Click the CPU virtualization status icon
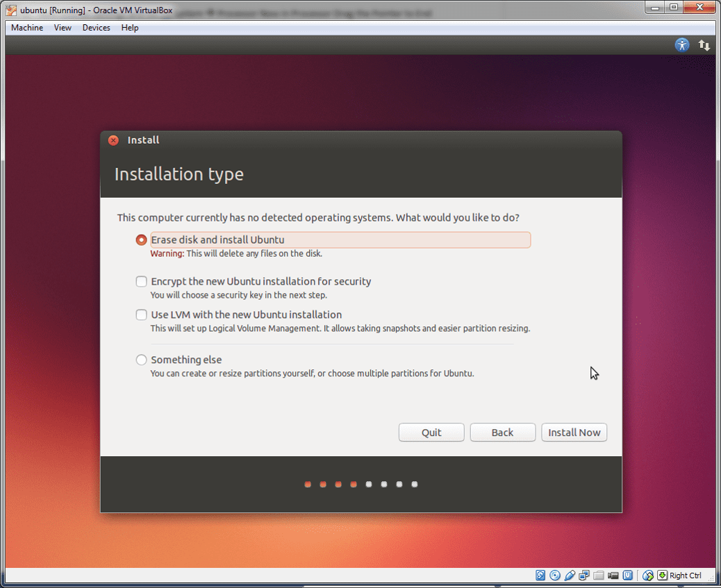721x588 pixels. click(628, 575)
